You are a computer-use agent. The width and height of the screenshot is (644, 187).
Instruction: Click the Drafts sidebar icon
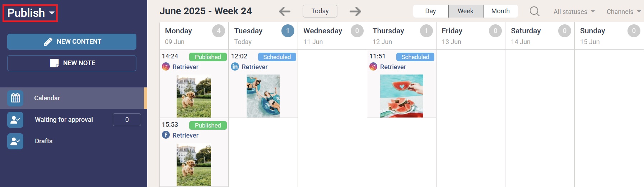coord(15,141)
